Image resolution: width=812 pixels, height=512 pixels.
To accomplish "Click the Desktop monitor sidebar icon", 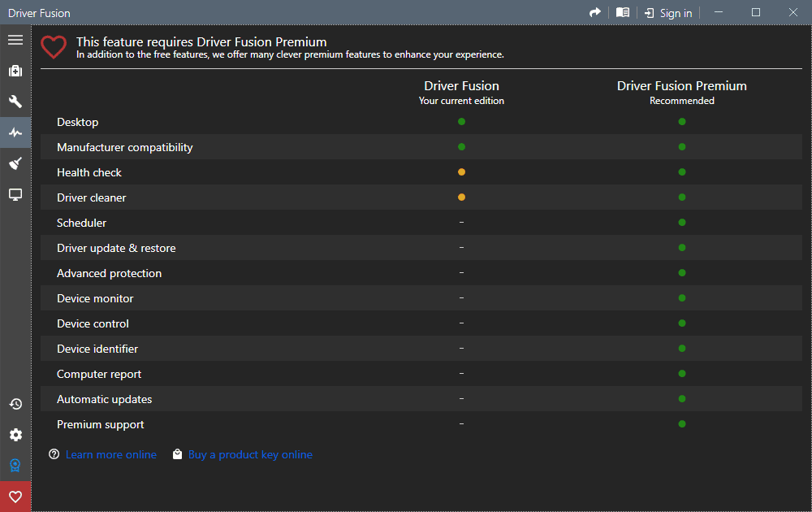I will coord(15,194).
